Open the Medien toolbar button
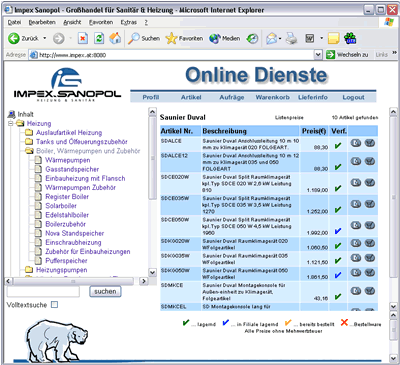This screenshot has height=365, width=400. coord(225,38)
